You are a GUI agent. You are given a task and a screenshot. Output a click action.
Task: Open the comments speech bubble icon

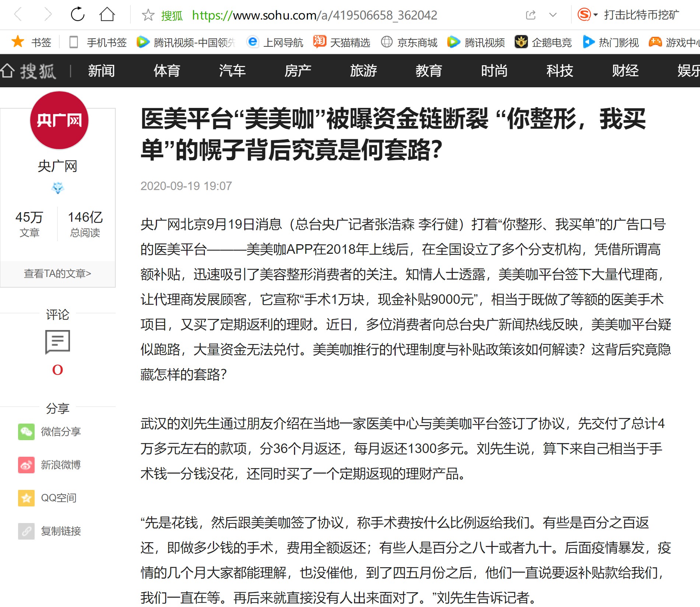click(57, 342)
